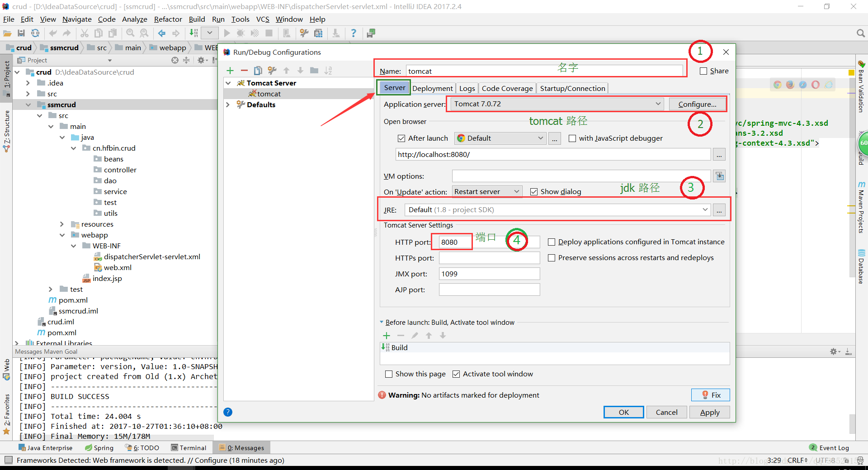The width and height of the screenshot is (868, 470).
Task: Make project build icon in toolbar
Action: tap(193, 33)
